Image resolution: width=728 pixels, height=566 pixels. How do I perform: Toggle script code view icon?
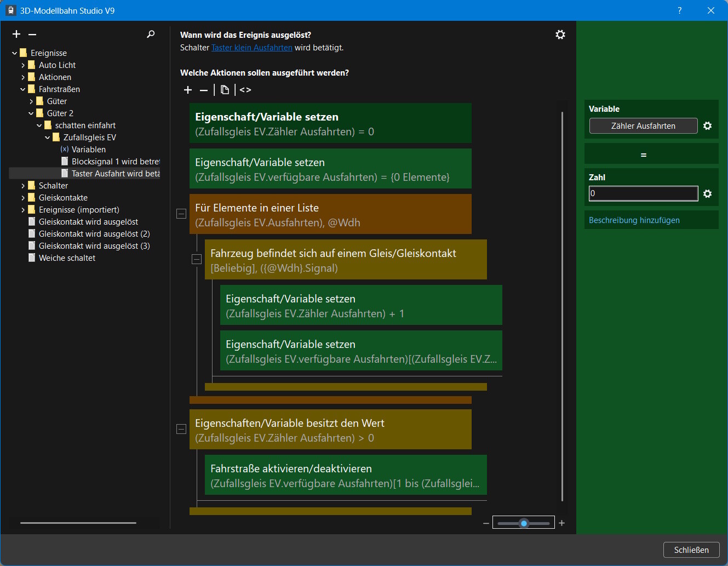point(245,90)
